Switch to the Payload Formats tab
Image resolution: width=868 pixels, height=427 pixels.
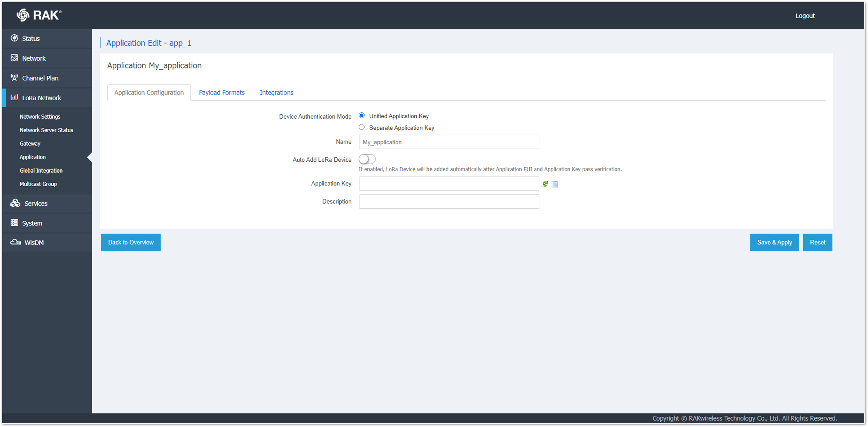[x=222, y=92]
